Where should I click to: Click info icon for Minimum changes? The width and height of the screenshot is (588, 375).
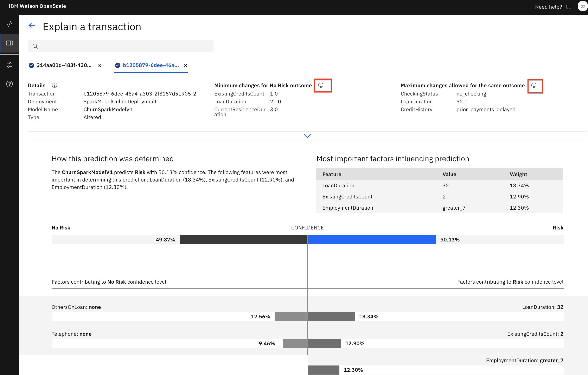click(x=321, y=85)
